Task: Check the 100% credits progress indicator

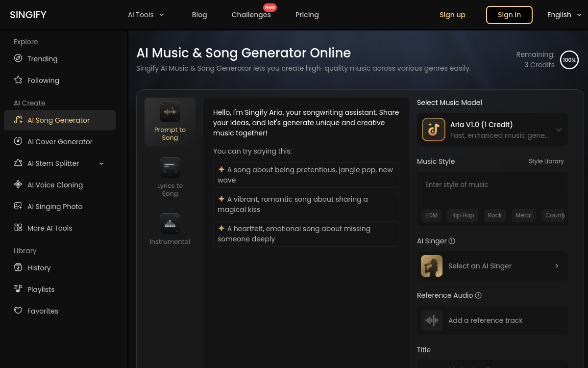Action: tap(569, 60)
